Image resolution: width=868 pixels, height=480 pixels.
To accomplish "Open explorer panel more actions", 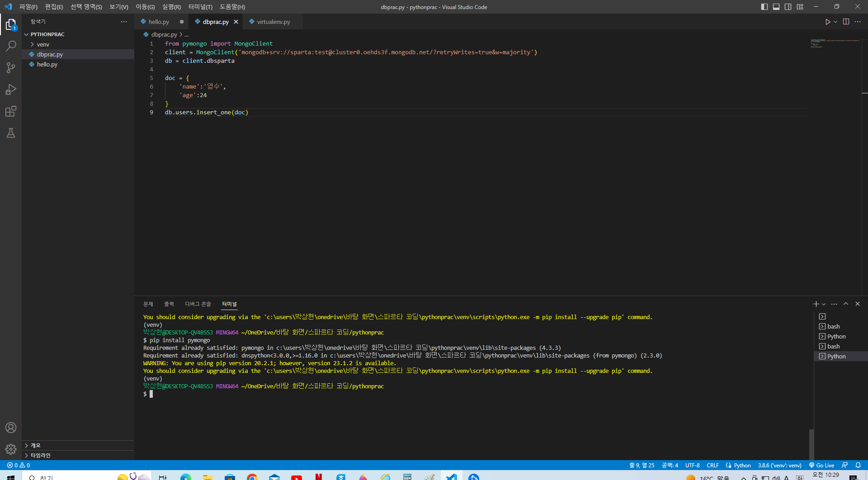I will (124, 22).
